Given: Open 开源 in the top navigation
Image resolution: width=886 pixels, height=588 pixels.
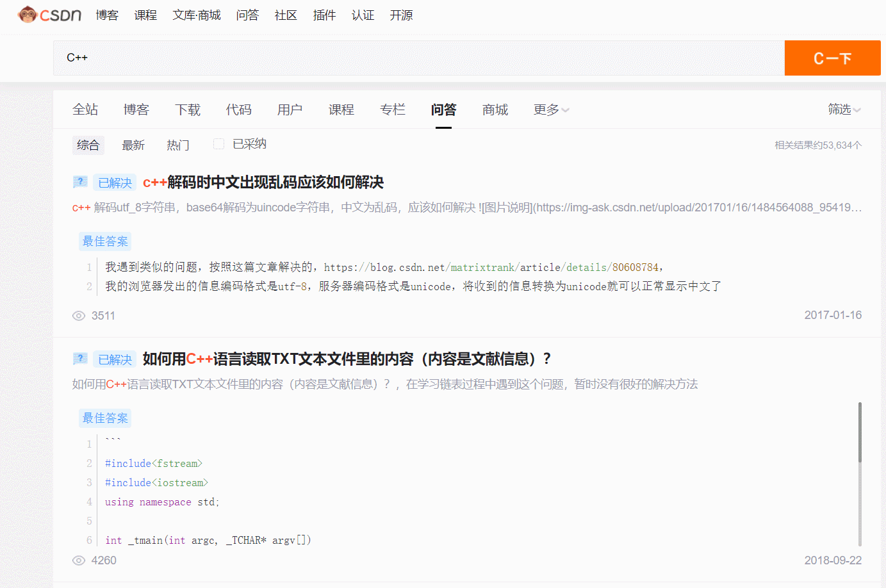Looking at the screenshot, I should [x=401, y=15].
